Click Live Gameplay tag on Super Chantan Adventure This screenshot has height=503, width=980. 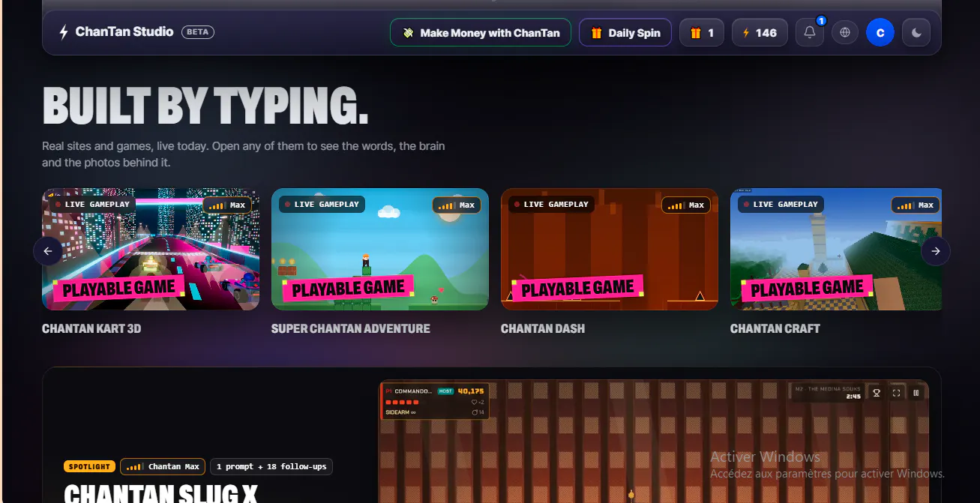pos(322,204)
